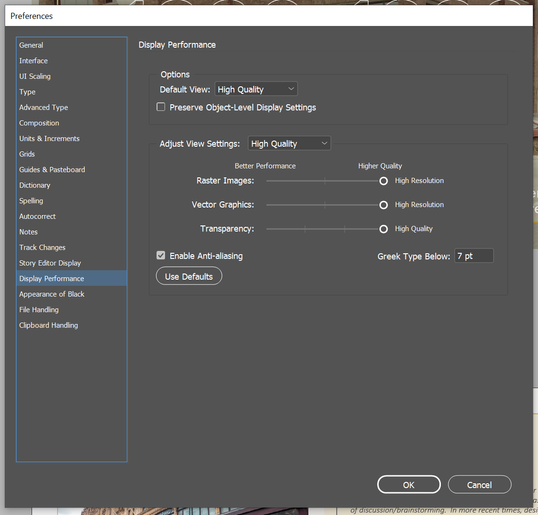Click the Use Defaults button

(189, 276)
